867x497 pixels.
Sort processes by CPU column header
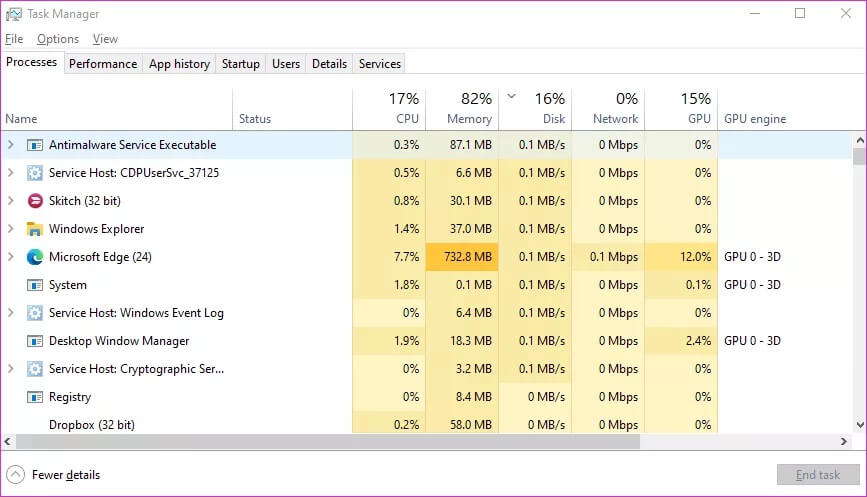[x=389, y=109]
